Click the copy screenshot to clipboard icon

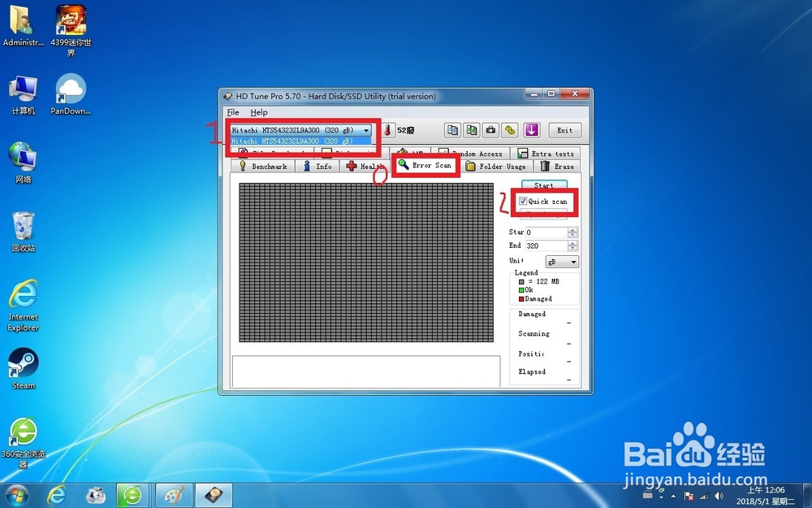(x=472, y=130)
